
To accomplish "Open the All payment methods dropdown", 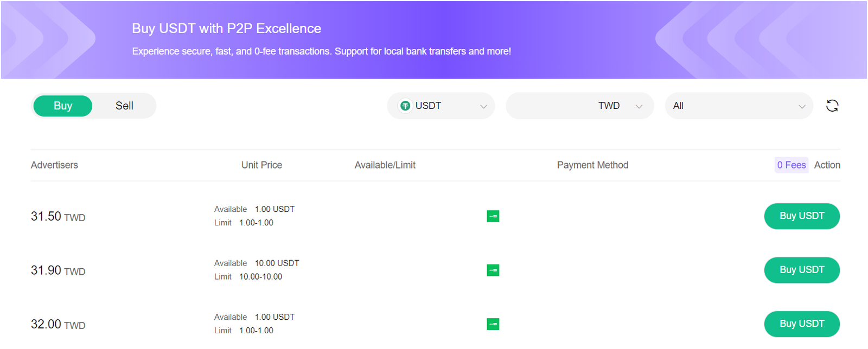I will coord(739,106).
